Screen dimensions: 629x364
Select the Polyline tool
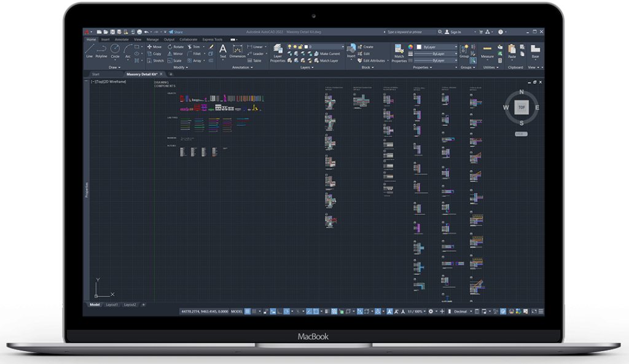(101, 51)
